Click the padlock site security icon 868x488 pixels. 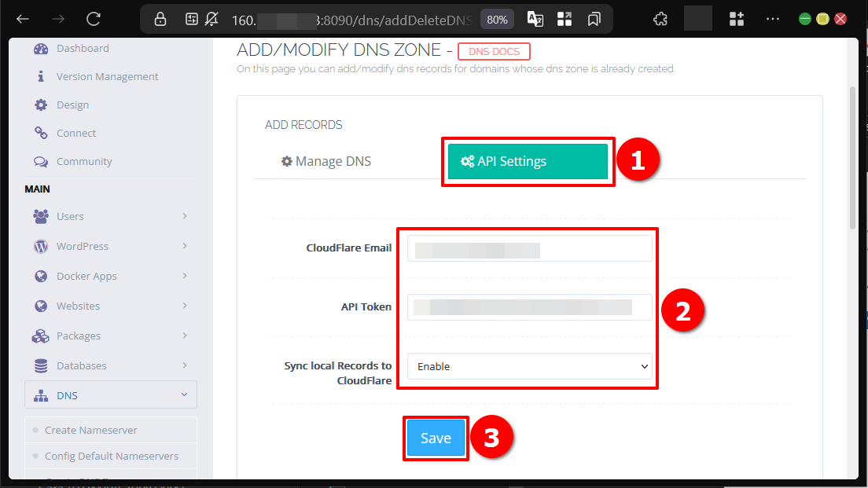click(x=160, y=20)
